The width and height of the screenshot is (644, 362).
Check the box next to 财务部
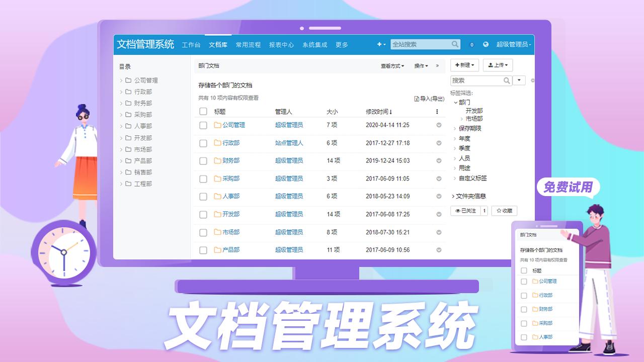click(203, 161)
